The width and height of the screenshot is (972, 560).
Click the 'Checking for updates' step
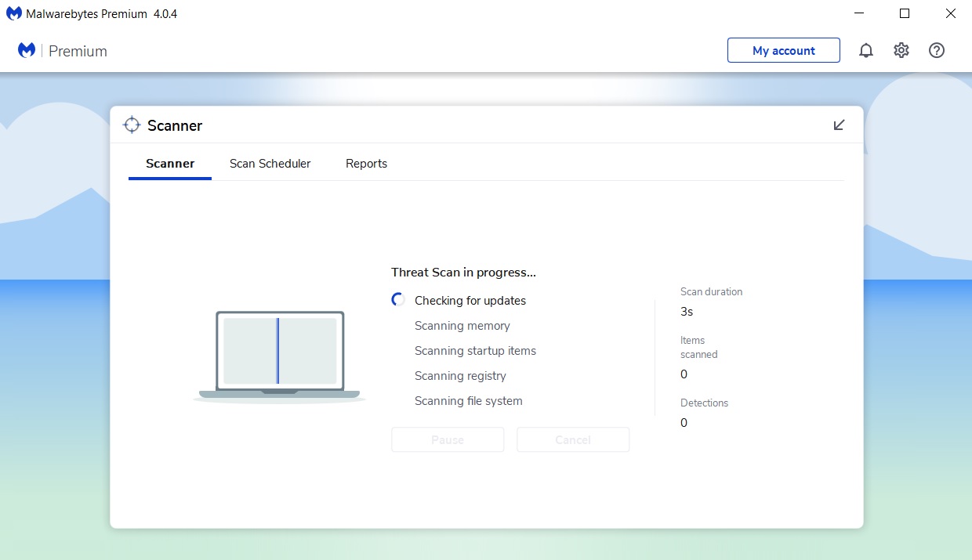click(x=470, y=301)
